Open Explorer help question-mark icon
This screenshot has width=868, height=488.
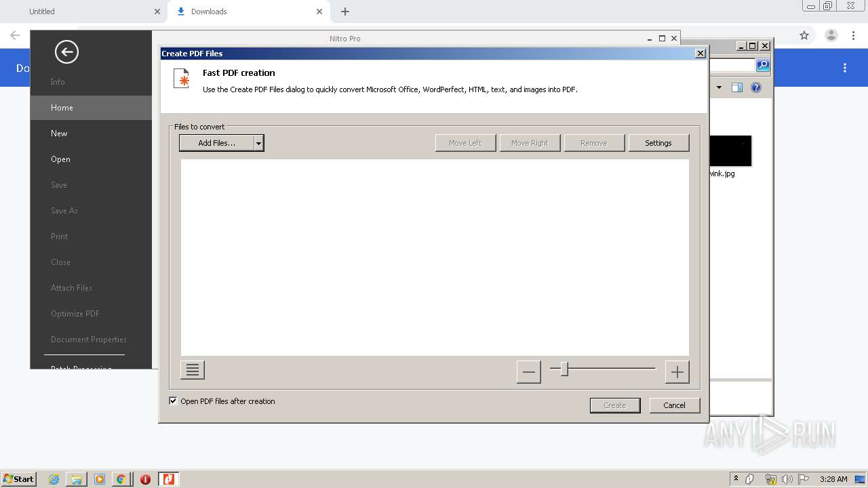pos(756,87)
